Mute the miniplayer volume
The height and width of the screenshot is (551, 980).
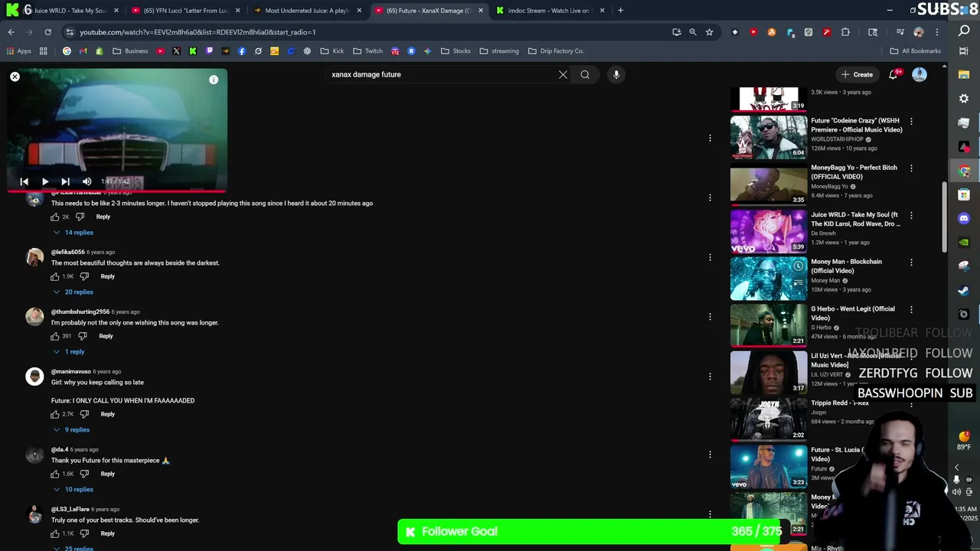click(87, 182)
